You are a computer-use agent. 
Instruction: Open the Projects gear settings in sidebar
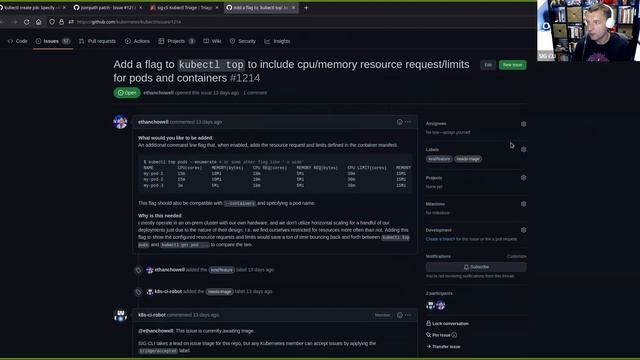pos(523,178)
